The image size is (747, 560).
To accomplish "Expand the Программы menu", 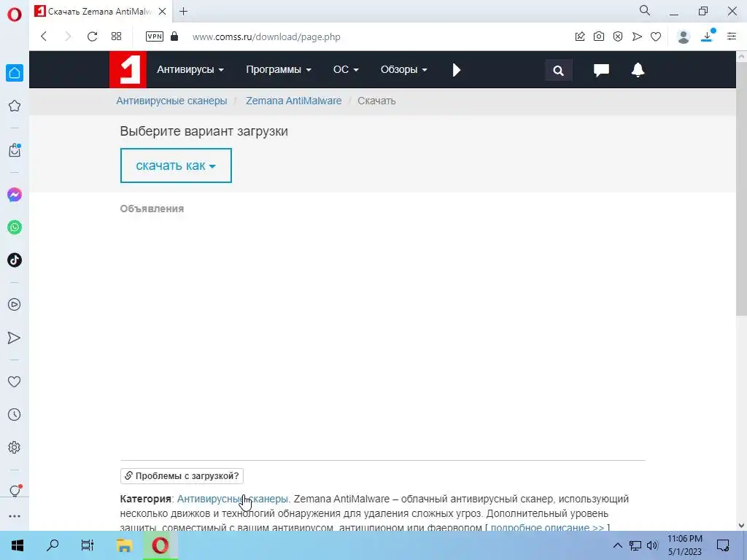I will pyautogui.click(x=279, y=69).
